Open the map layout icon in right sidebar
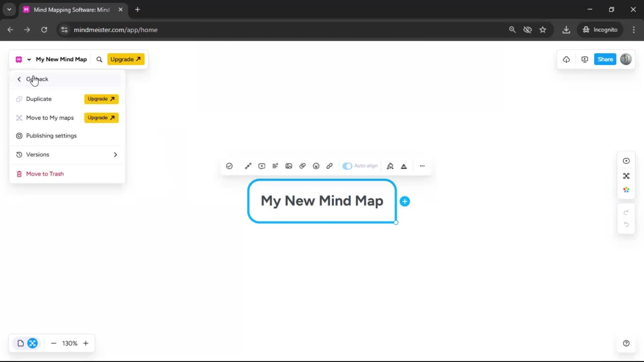 pos(626,176)
